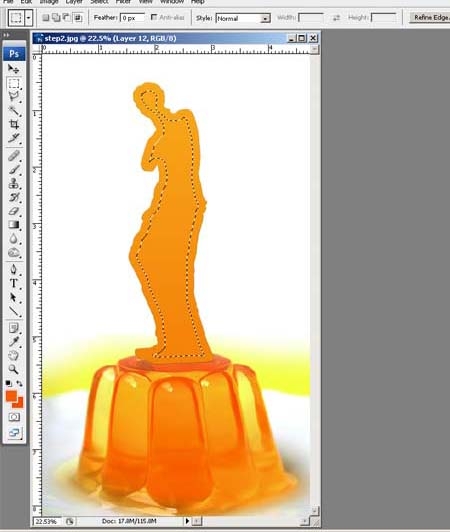
Task: Select the Polygonal Lasso tool
Action: tap(14, 97)
